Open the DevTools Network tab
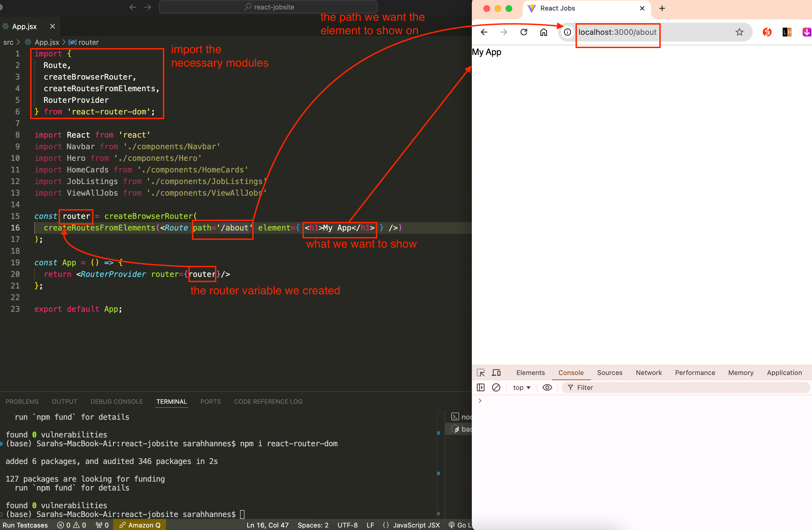Image resolution: width=812 pixels, height=530 pixels. point(649,372)
